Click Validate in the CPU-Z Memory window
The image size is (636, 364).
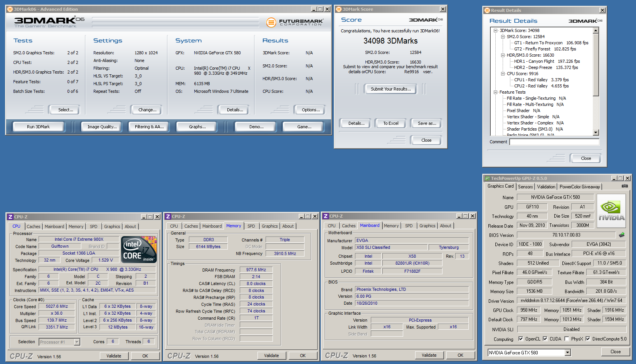pos(271,356)
